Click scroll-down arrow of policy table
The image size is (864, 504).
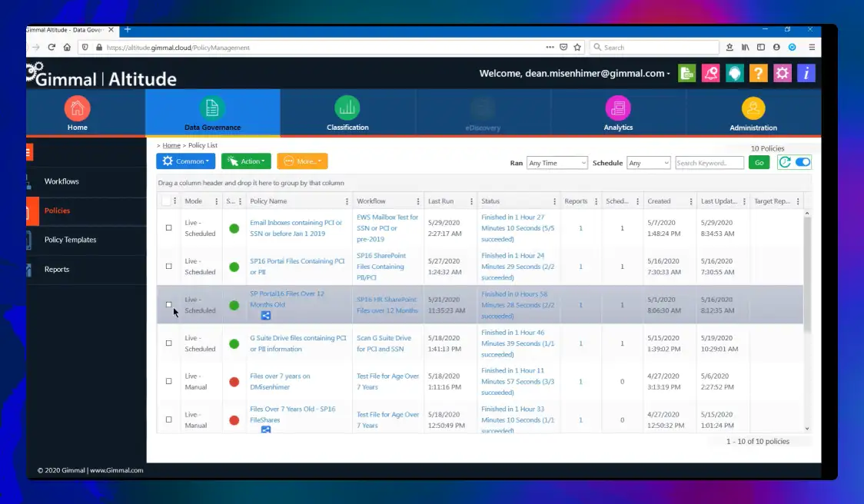point(807,429)
